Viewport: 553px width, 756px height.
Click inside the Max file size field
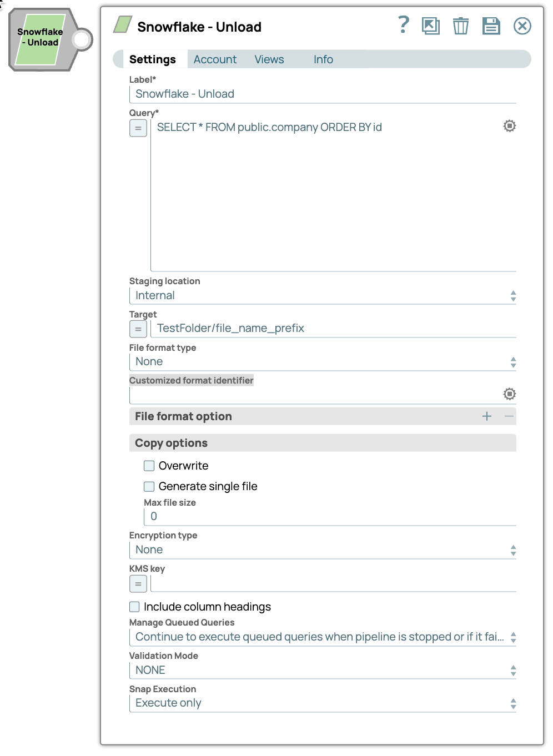278,516
